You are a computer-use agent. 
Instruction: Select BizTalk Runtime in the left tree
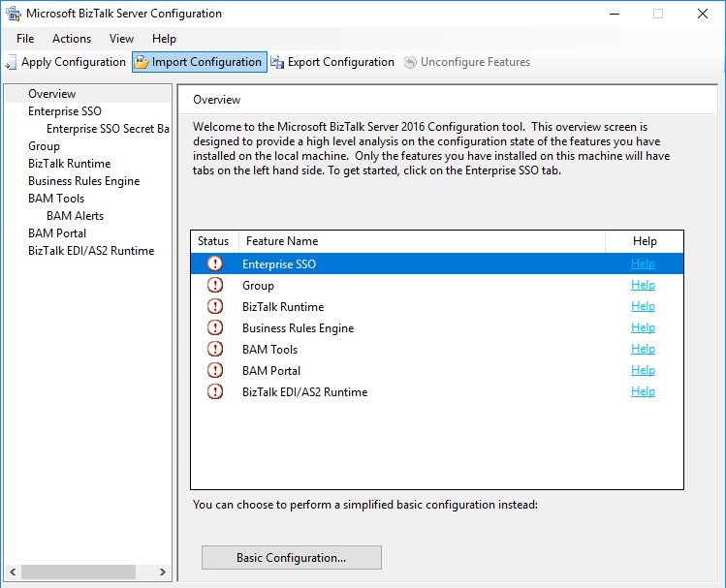click(x=70, y=164)
